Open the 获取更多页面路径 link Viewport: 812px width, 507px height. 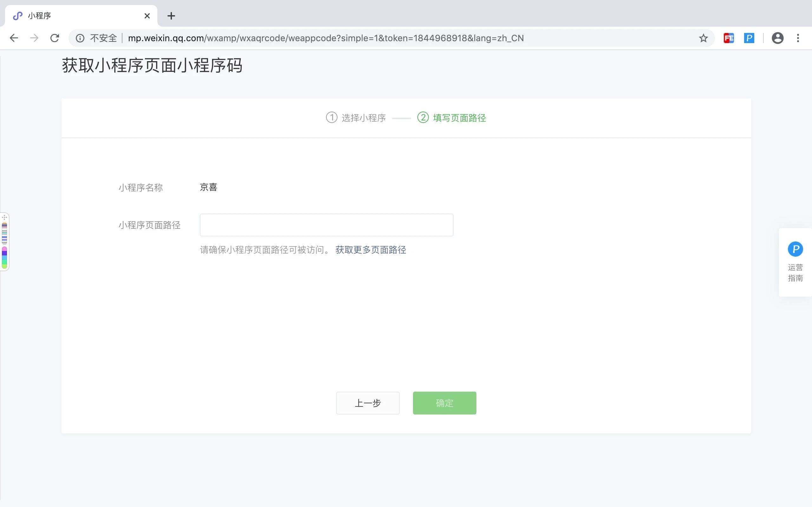(x=371, y=250)
